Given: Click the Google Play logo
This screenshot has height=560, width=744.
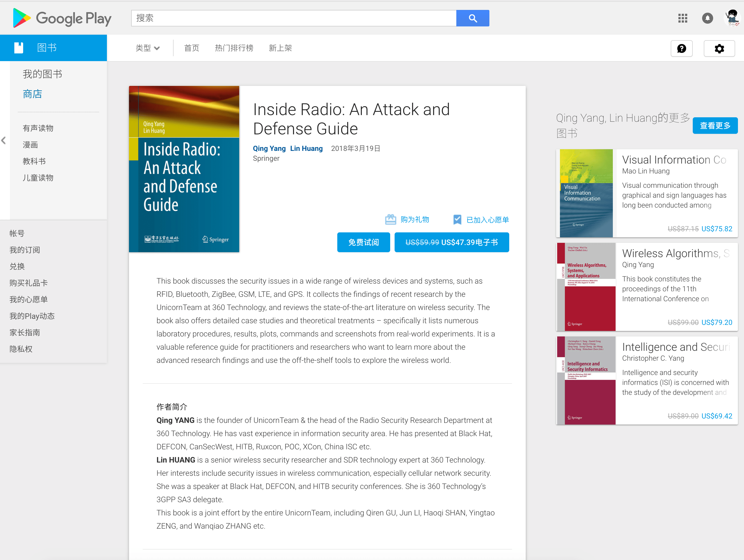Looking at the screenshot, I should click(62, 18).
